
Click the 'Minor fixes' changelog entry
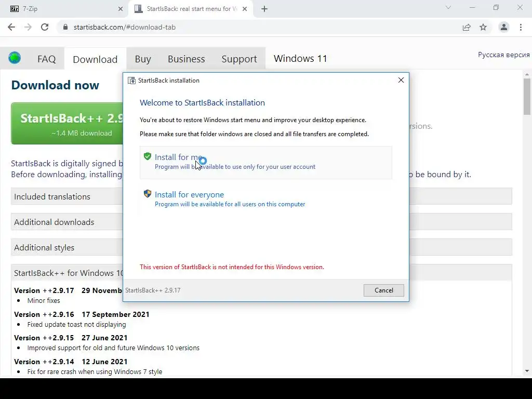pyautogui.click(x=44, y=301)
